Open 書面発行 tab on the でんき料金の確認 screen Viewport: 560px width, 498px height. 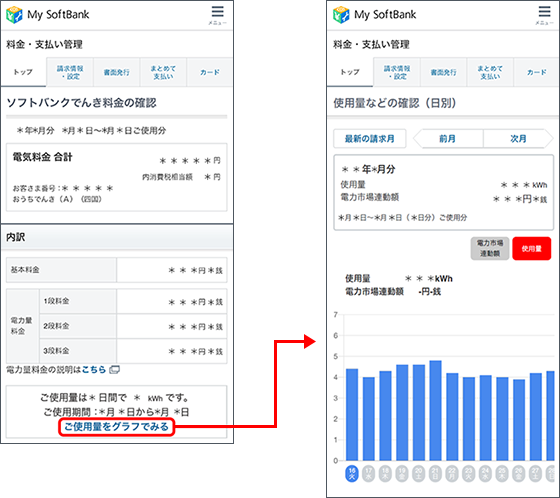coord(116,72)
